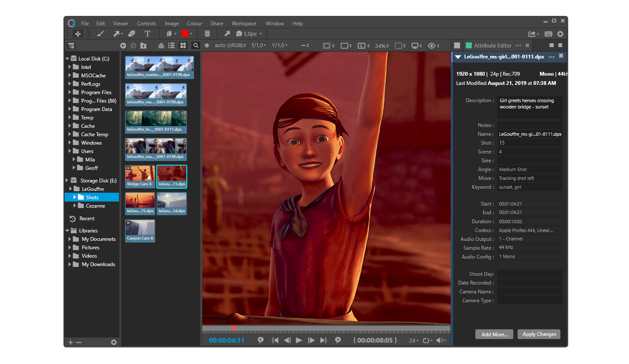Image resolution: width=629 pixels, height=364 pixels.
Task: Click the Description text field
Action: click(x=530, y=107)
